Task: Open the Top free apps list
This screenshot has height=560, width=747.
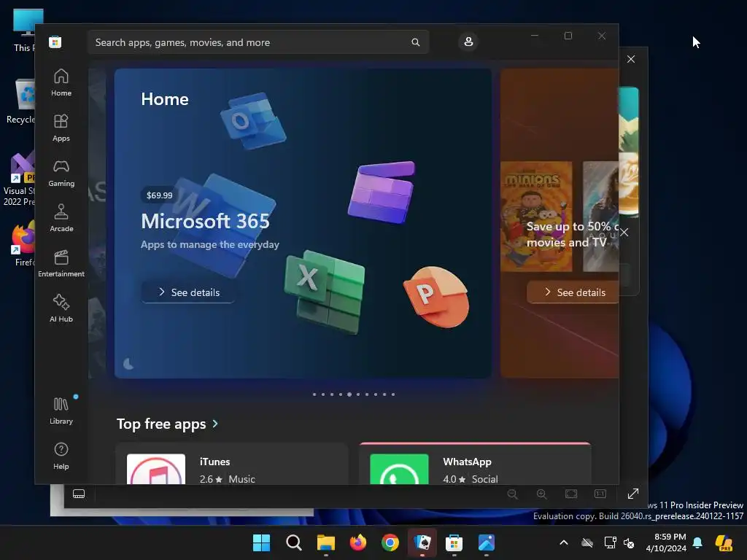Action: click(x=161, y=424)
